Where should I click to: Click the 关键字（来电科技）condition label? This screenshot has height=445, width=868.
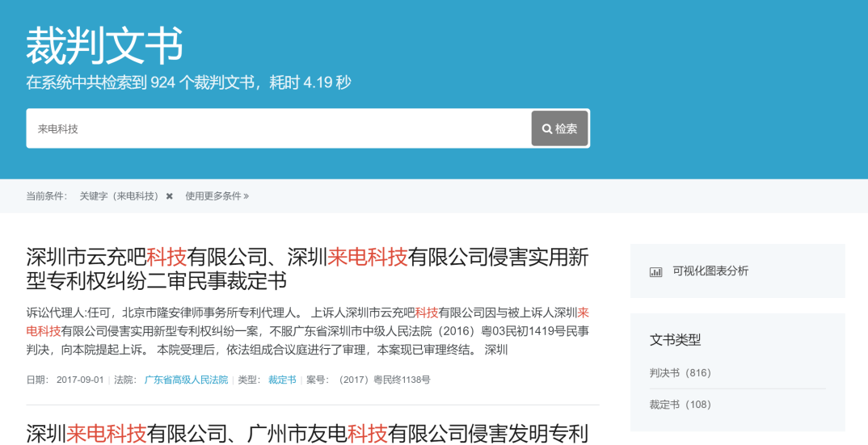tap(119, 196)
